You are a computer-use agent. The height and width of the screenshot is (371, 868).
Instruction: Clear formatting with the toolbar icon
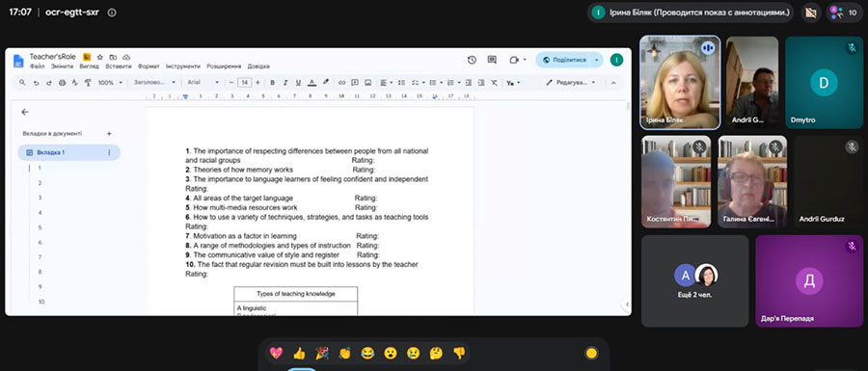(x=494, y=82)
